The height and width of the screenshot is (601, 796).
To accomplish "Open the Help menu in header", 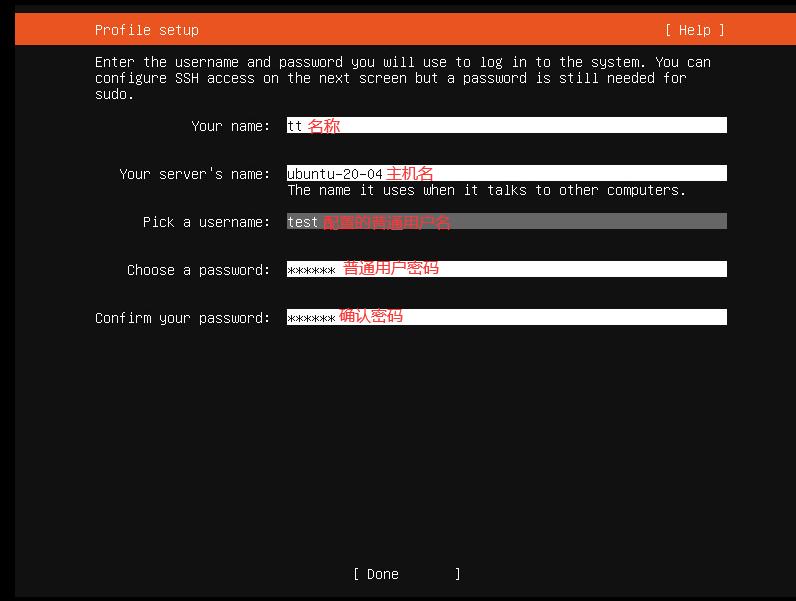I will (x=694, y=30).
